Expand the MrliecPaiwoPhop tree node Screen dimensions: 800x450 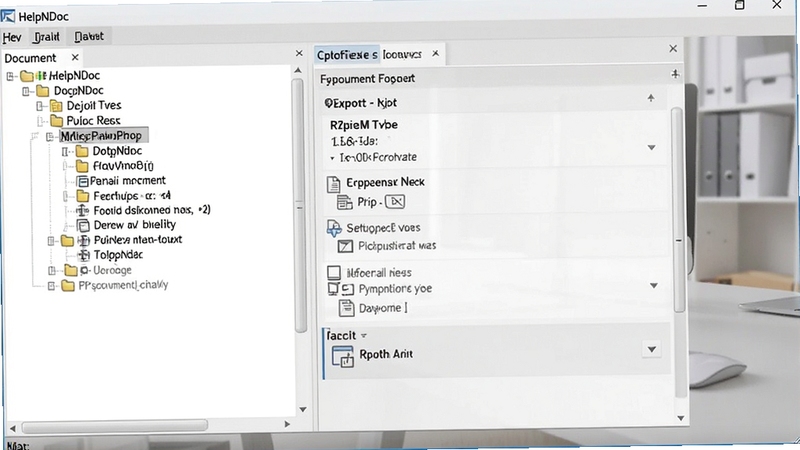[50, 137]
